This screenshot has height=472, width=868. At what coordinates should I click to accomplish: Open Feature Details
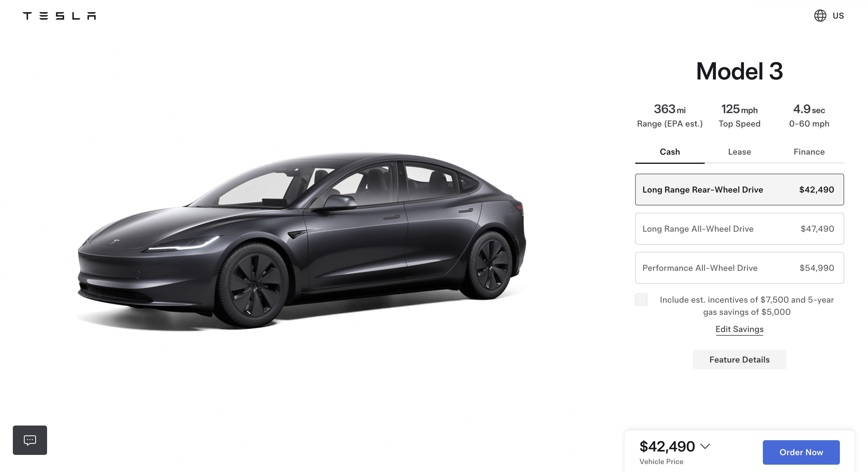coord(739,360)
